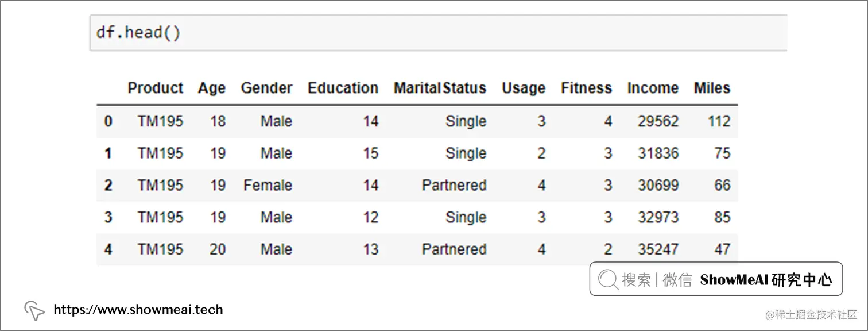Select the Gender column header
Screen dimensions: 868x331
[266, 88]
